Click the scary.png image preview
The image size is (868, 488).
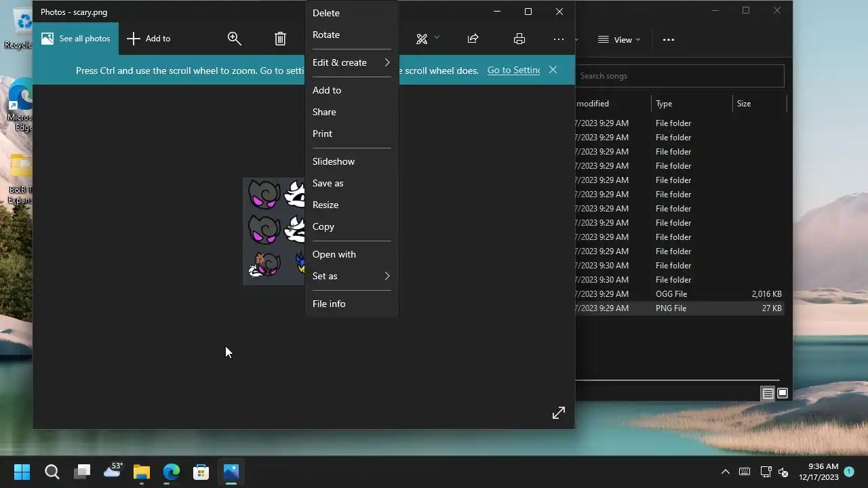274,231
